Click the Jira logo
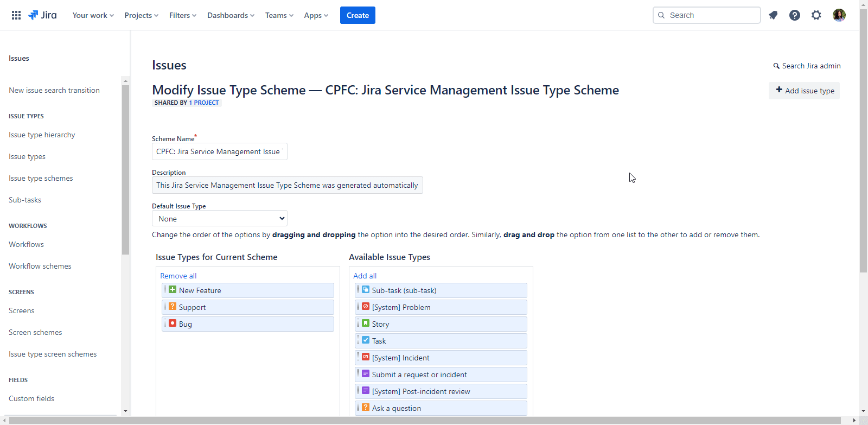Viewport: 868px width, 425px height. point(42,15)
